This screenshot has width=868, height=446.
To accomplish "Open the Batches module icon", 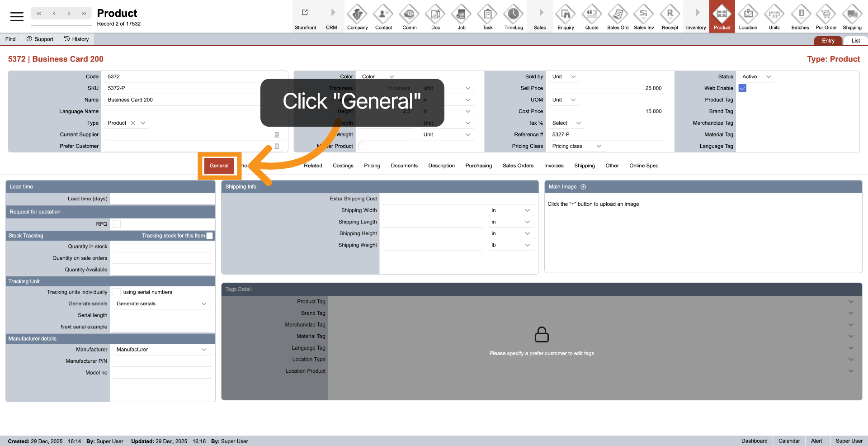I will [800, 15].
